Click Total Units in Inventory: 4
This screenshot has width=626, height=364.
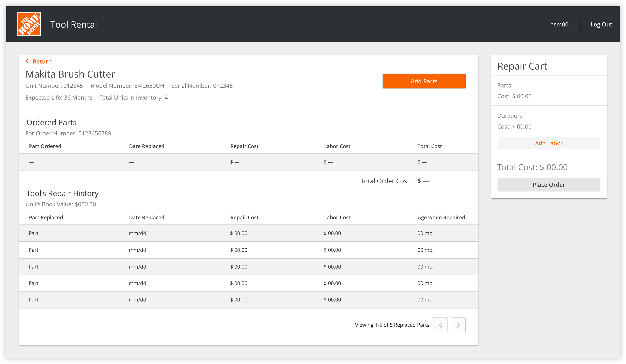pyautogui.click(x=134, y=98)
